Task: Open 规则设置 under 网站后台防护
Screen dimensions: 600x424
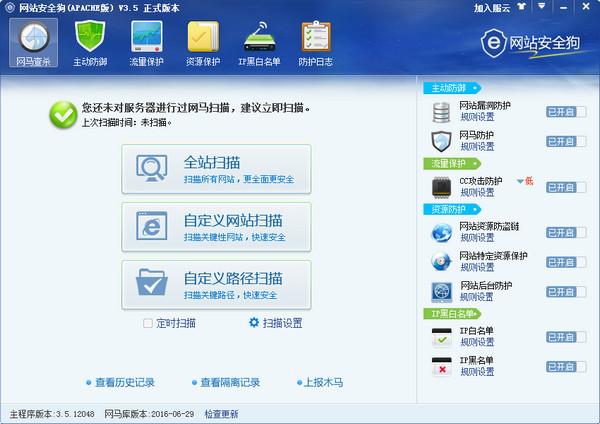Action: point(476,297)
